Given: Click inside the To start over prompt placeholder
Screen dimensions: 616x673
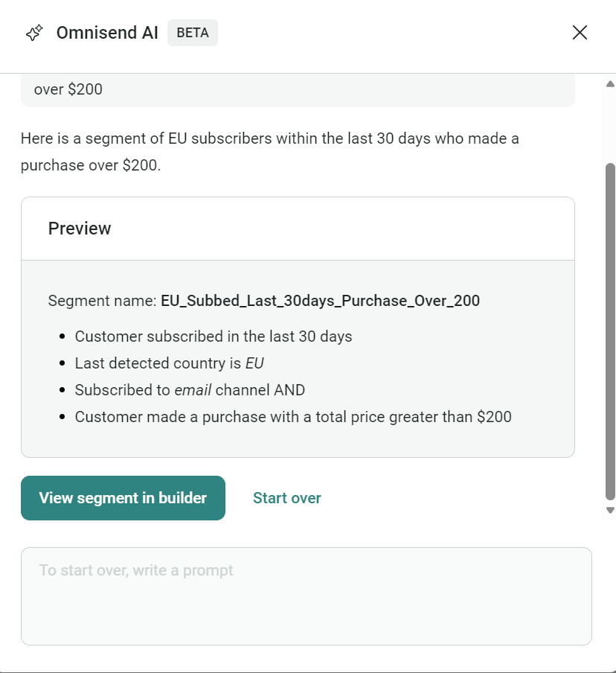Looking at the screenshot, I should 135,570.
